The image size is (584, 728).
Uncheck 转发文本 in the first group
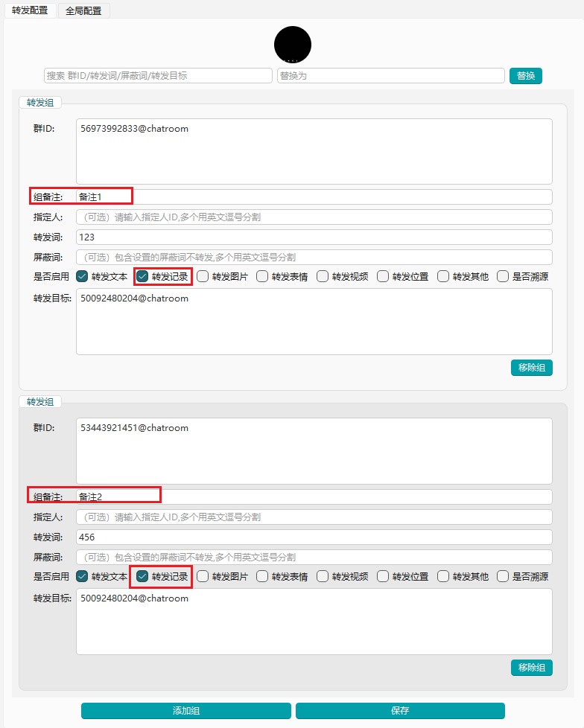pyautogui.click(x=83, y=277)
